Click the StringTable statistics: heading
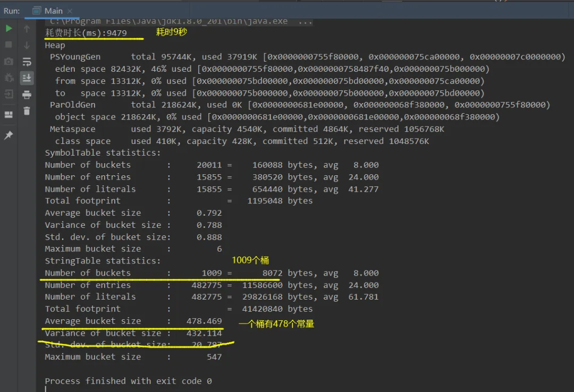This screenshot has height=392, width=574. click(103, 261)
